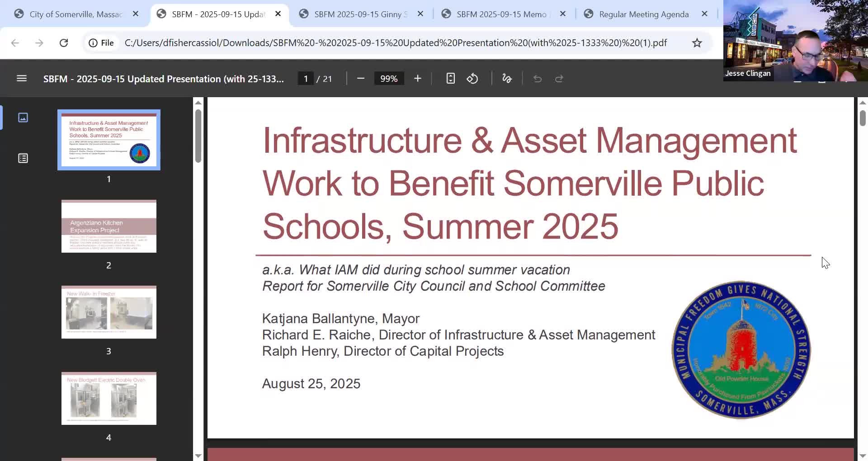Click the 'Katjana Ballantyne, Mayor' line

[x=341, y=319]
